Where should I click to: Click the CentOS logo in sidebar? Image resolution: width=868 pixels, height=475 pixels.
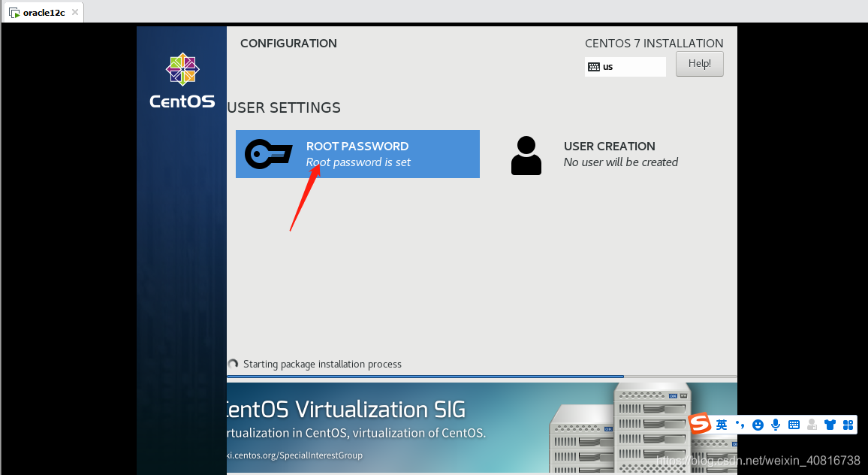tap(182, 80)
